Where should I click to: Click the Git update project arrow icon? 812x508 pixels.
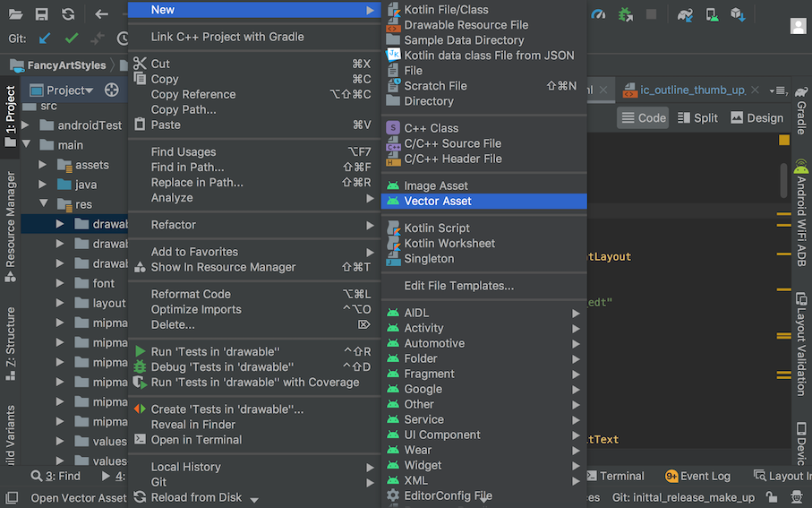coord(45,39)
